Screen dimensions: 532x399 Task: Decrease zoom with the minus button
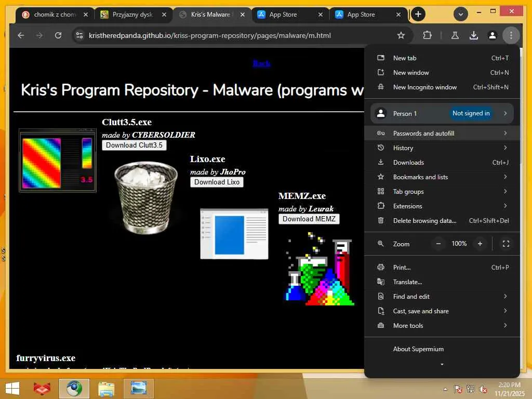coord(438,244)
